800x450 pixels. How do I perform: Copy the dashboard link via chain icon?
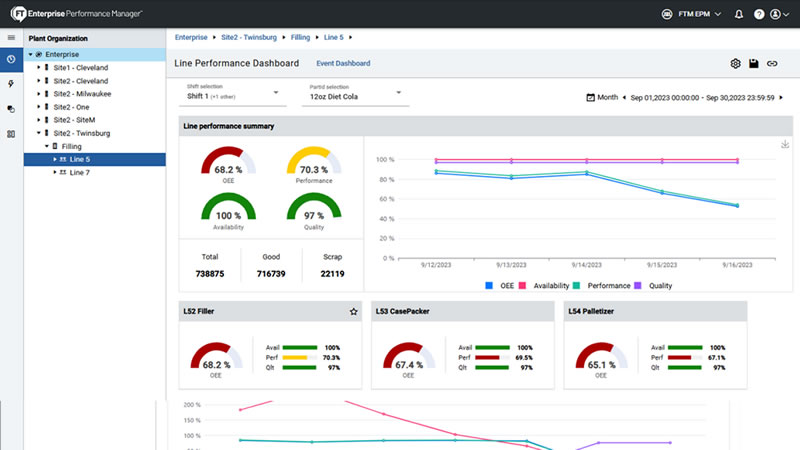772,63
